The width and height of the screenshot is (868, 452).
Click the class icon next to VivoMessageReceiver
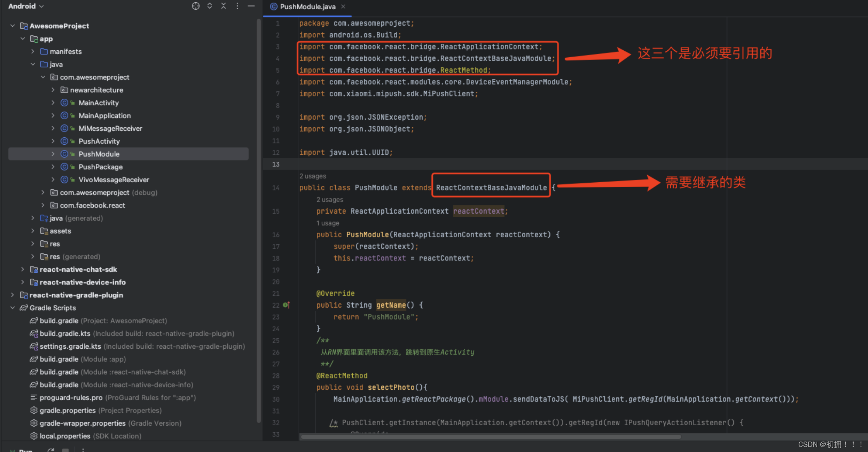pyautogui.click(x=64, y=180)
